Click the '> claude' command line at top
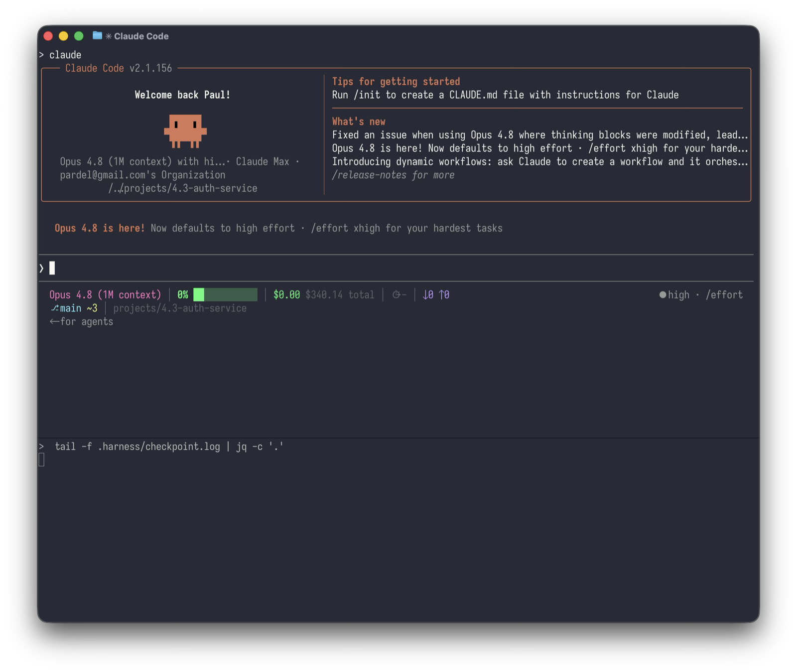Image resolution: width=797 pixels, height=672 pixels. [x=60, y=55]
